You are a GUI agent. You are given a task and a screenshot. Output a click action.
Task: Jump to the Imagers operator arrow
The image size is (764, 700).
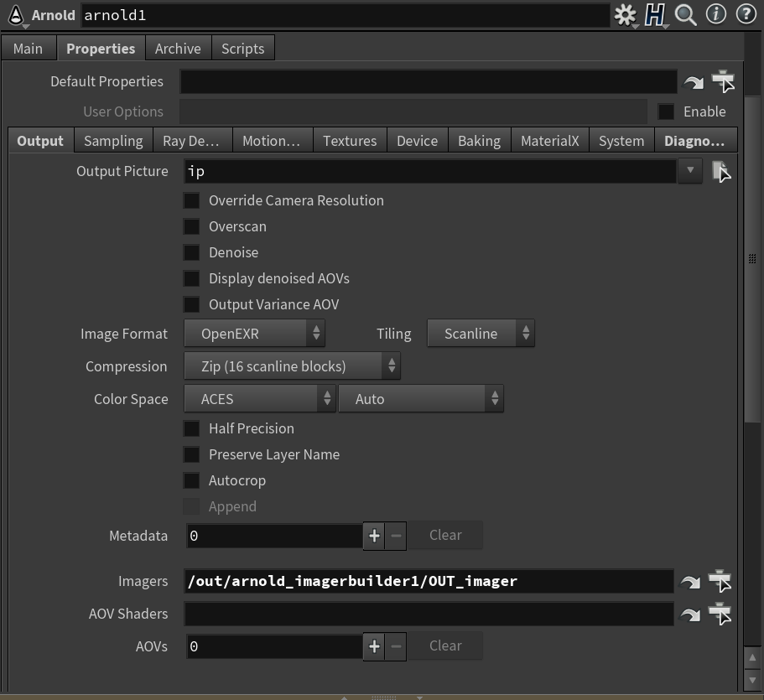690,582
